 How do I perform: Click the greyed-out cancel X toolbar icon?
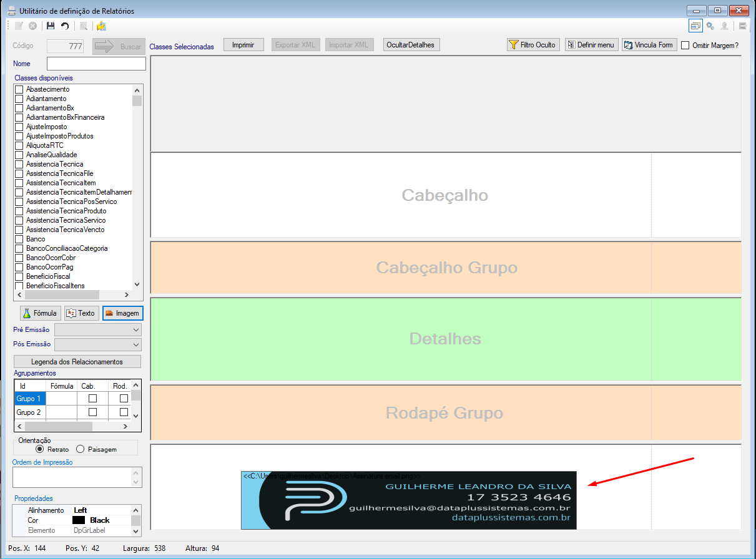[32, 26]
